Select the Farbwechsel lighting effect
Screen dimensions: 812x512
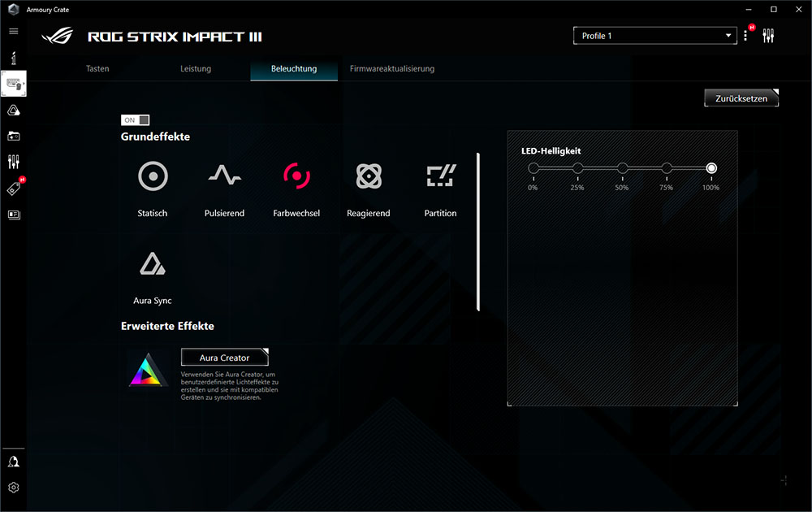(296, 176)
